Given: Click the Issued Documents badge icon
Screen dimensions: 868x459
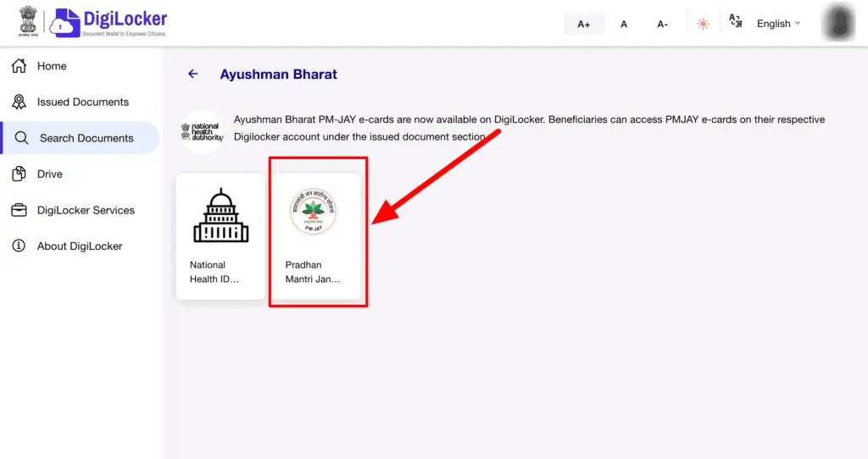Looking at the screenshot, I should click(x=19, y=102).
